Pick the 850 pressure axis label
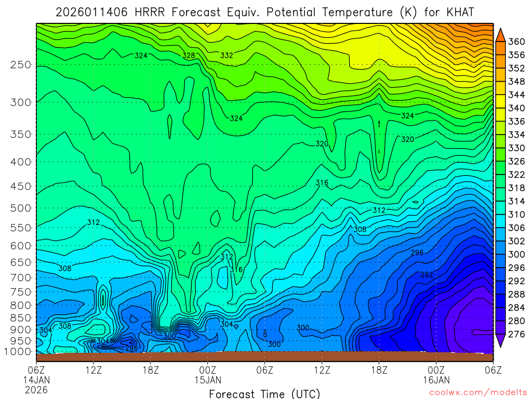 point(21,318)
